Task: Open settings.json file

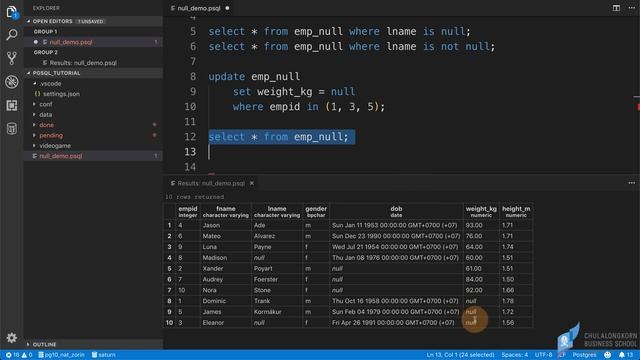Action: 61,94
